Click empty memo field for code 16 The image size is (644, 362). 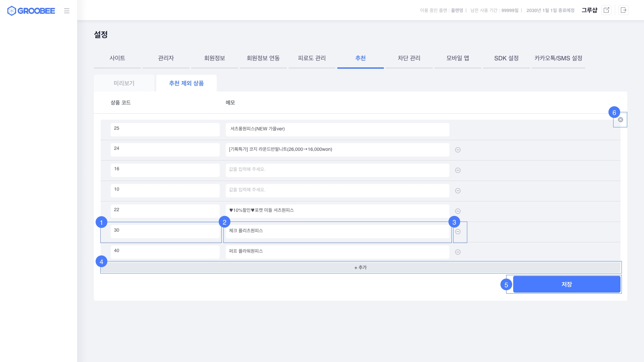click(337, 170)
